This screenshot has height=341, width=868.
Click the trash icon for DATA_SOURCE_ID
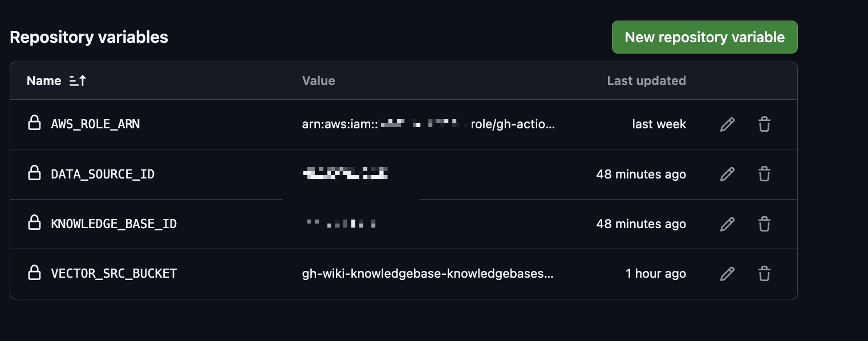click(764, 174)
